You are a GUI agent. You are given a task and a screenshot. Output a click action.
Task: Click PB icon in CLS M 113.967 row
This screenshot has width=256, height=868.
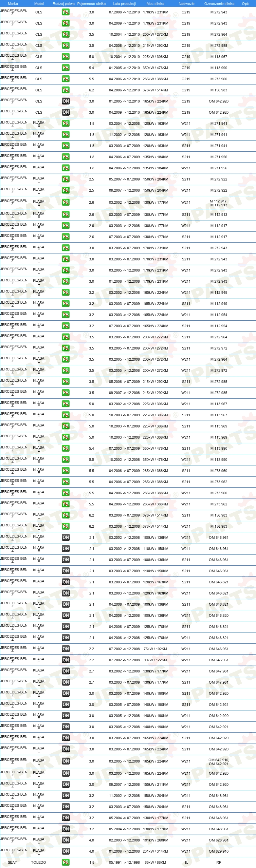click(x=66, y=57)
